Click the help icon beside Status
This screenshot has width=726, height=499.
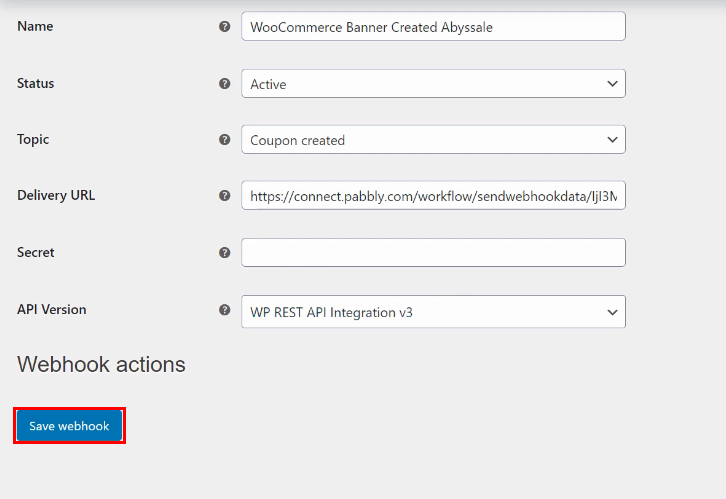[x=224, y=84]
